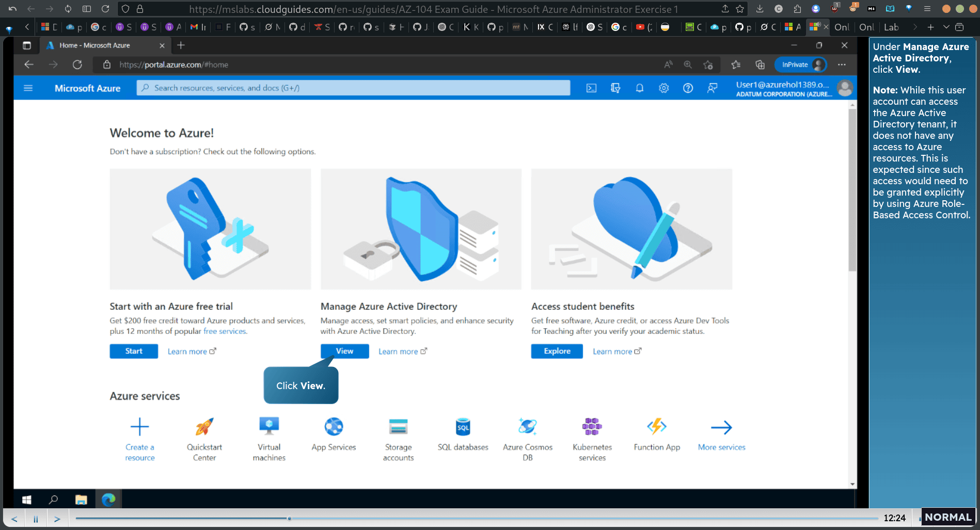Click View under Manage Azure Active Directory
The image size is (980, 530).
(x=345, y=351)
